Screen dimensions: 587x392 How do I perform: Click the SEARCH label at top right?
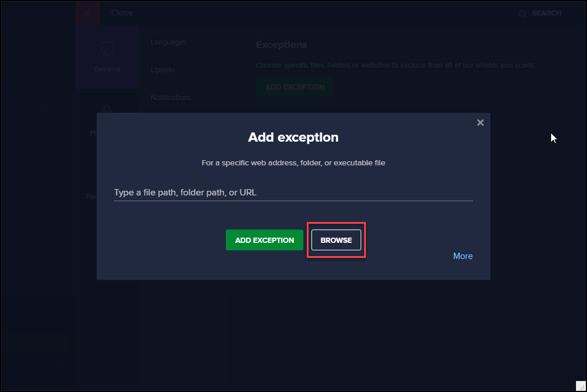pyautogui.click(x=546, y=13)
